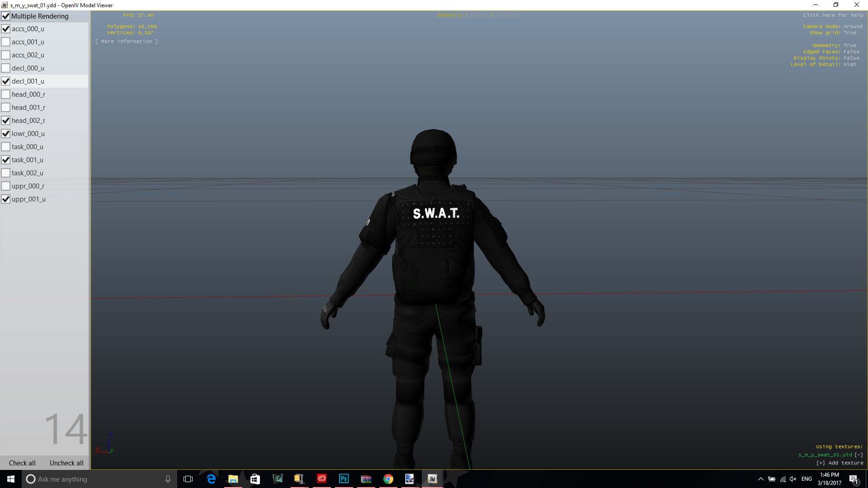
Task: Toggle the Geometry: True setting
Action: 834,46
